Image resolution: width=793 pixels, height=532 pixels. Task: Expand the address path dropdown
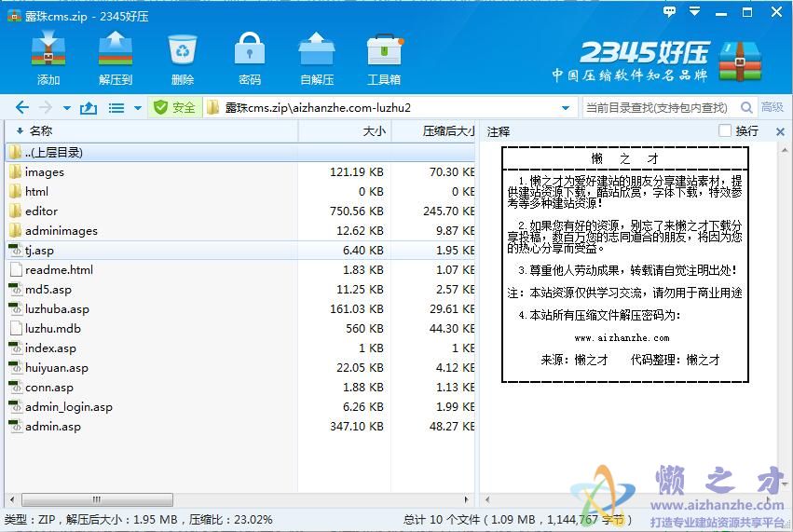pos(566,108)
